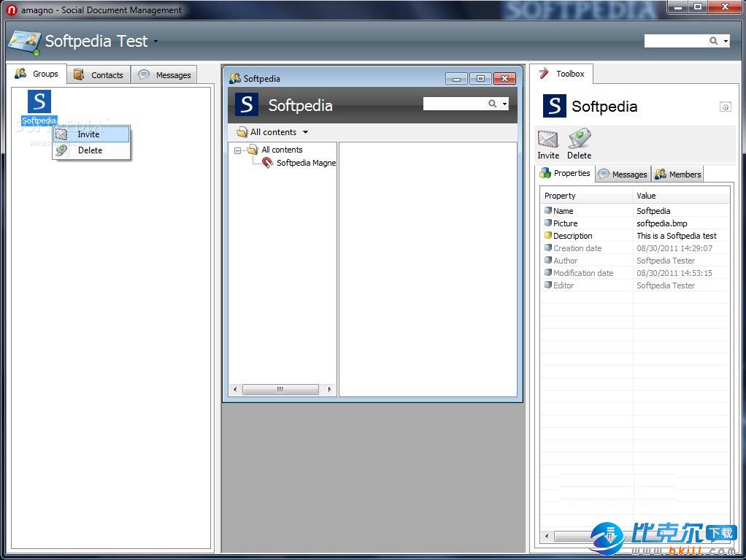Minimize the inner Softpedia window
746x560 pixels.
[457, 79]
